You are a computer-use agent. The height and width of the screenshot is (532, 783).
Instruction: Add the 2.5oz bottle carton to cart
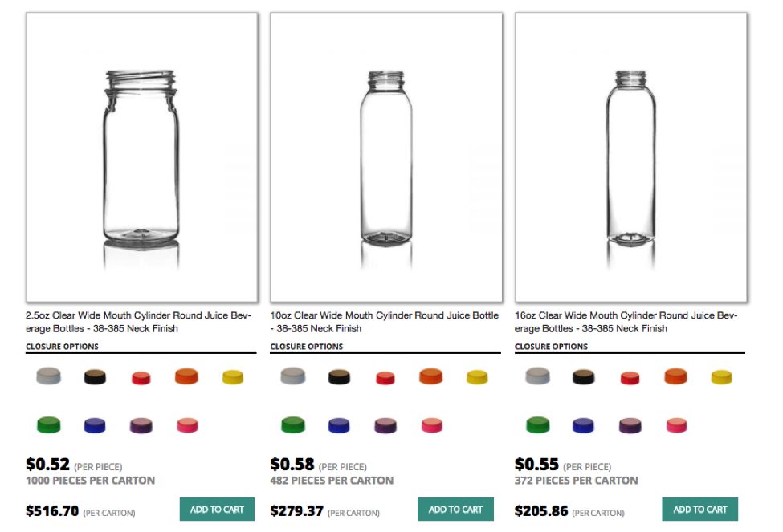click(x=217, y=510)
